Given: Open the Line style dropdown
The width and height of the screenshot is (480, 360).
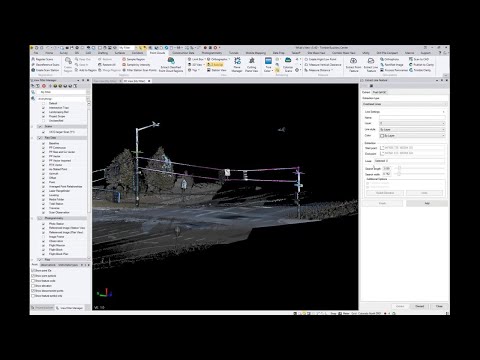Looking at the screenshot, I should (x=412, y=129).
